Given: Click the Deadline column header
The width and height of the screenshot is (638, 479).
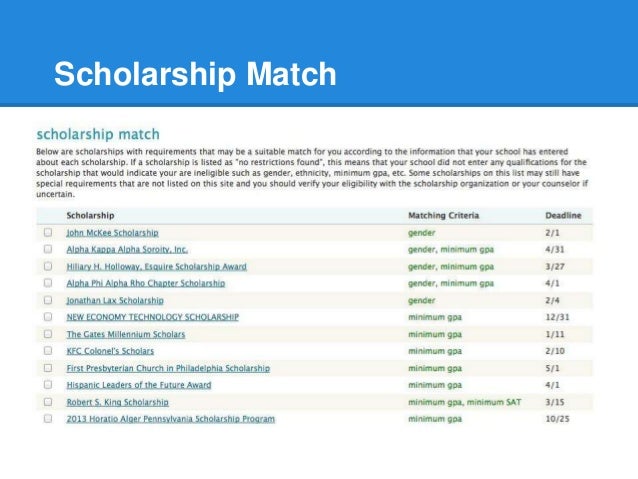Looking at the screenshot, I should [563, 215].
